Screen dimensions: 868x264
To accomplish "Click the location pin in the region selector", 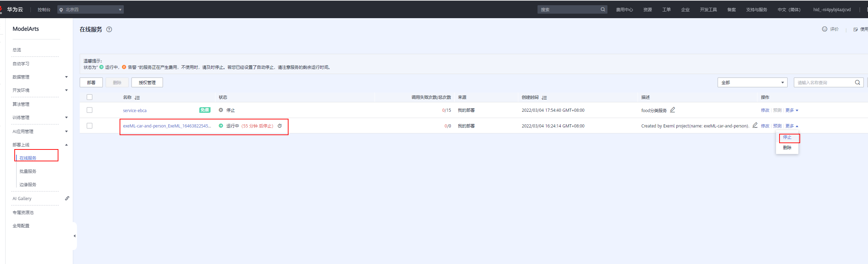I will click(61, 10).
